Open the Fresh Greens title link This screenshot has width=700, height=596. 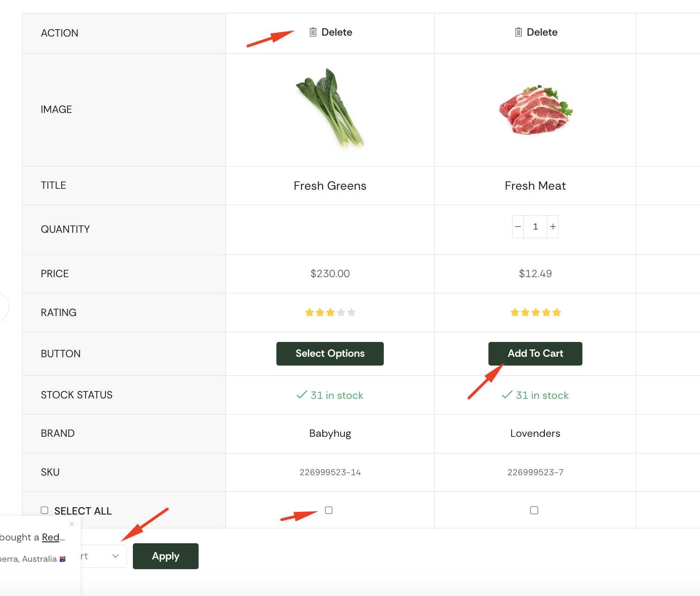(330, 186)
